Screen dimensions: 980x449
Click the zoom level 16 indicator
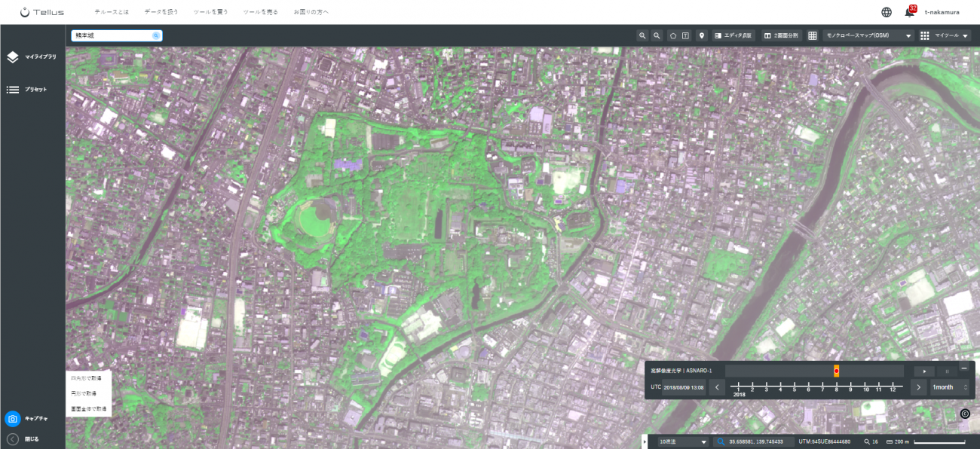tap(871, 441)
